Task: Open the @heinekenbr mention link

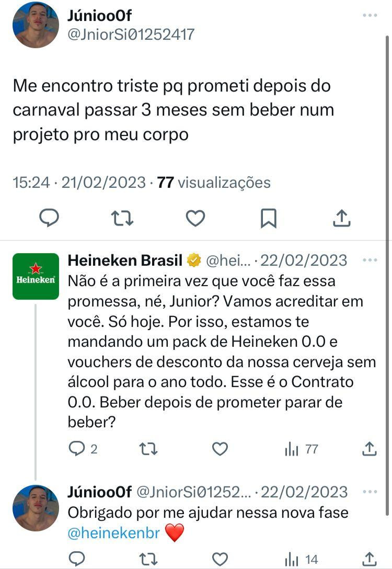Action: point(114,532)
